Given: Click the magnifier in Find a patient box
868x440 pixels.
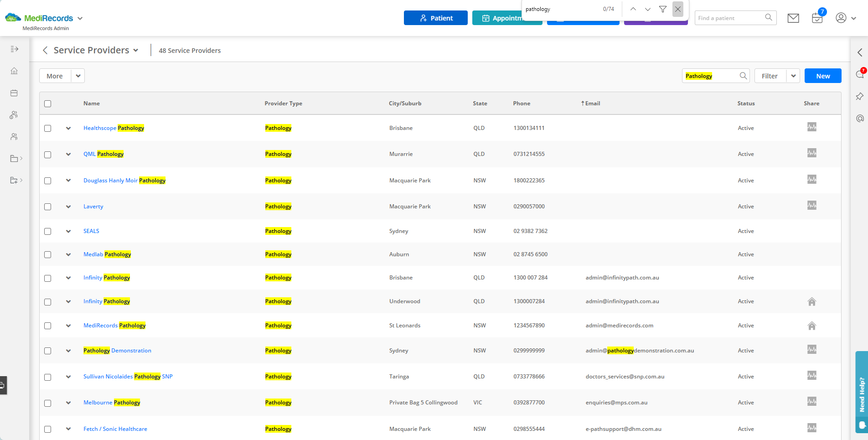Looking at the screenshot, I should (769, 18).
